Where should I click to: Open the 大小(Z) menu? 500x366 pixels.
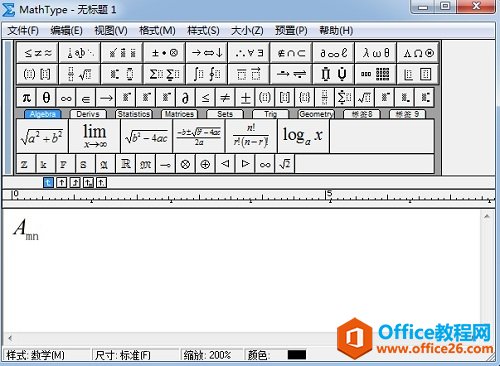tap(247, 31)
